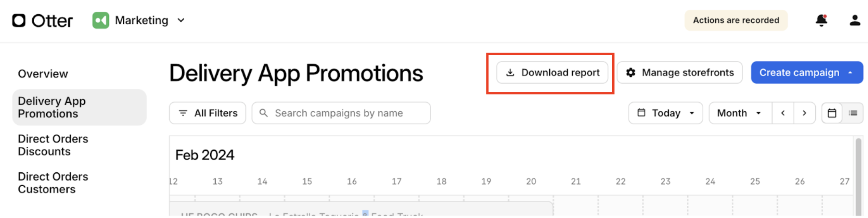Focus the Search campaigns by name field

(341, 113)
